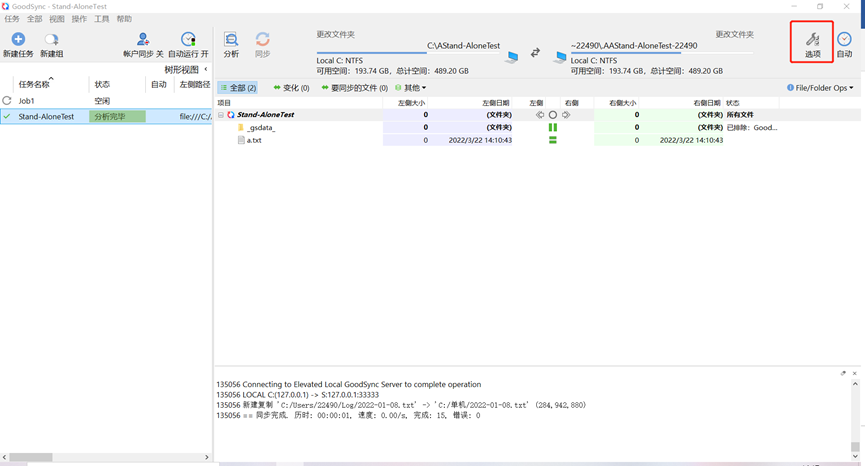Click the 所有文件 status cell
Screen dimensions: 865x466
coord(740,115)
